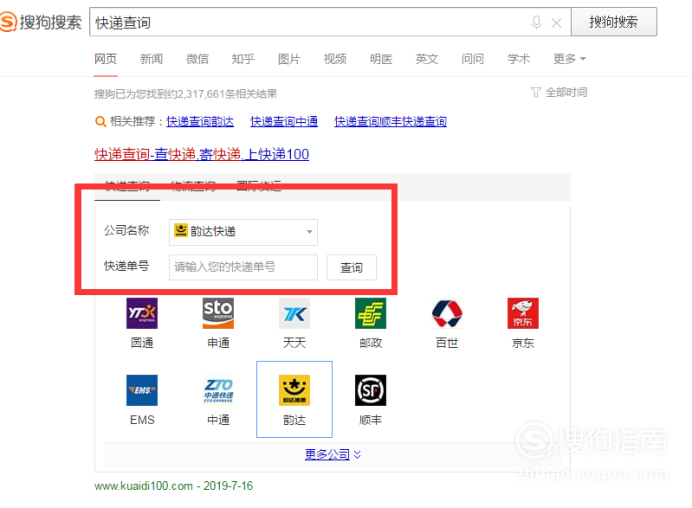This screenshot has height=508, width=692.
Task: Select the 学术 tab
Action: [519, 59]
